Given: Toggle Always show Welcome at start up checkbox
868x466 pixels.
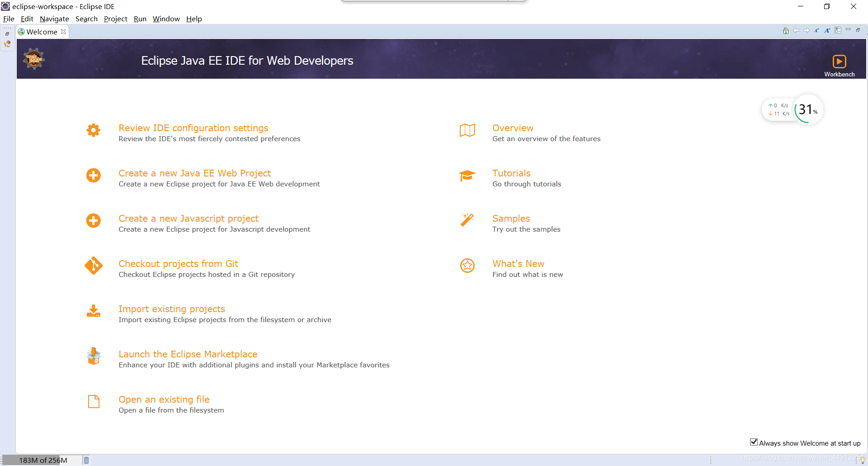Looking at the screenshot, I should [754, 442].
